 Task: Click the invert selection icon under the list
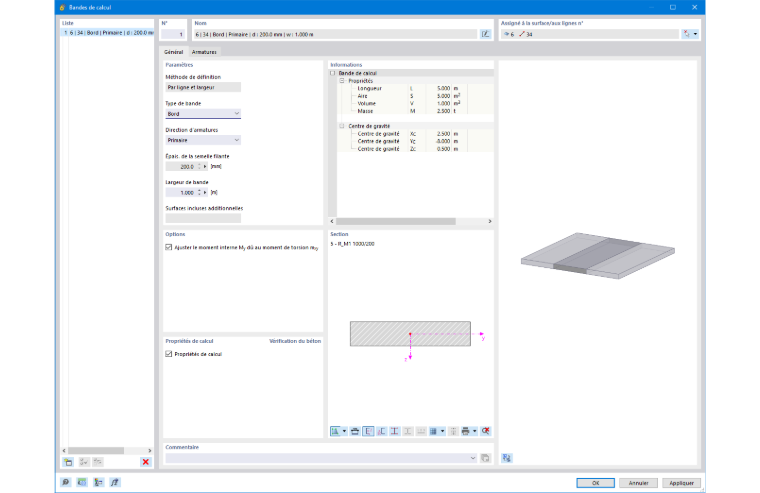point(98,462)
